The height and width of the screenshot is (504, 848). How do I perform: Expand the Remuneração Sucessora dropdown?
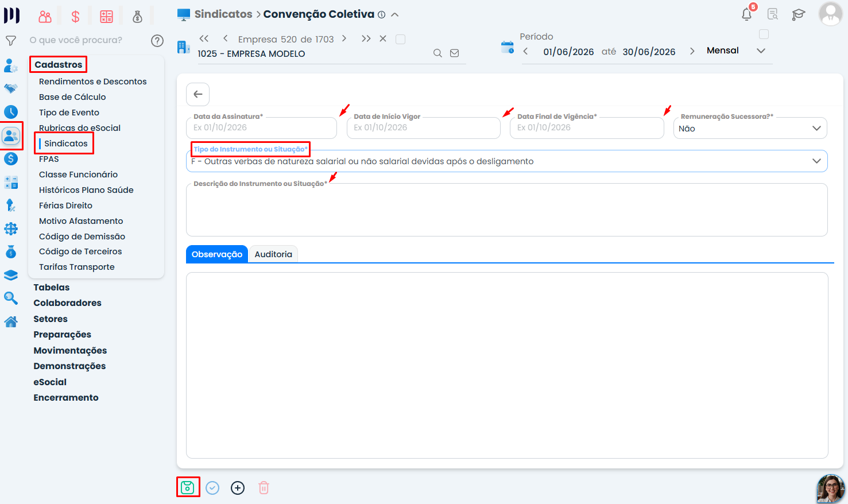pyautogui.click(x=750, y=129)
